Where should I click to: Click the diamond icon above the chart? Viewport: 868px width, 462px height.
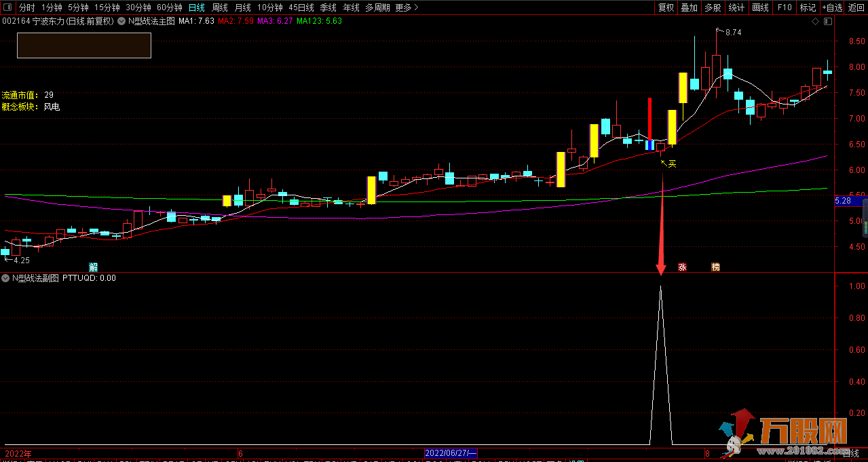(815, 21)
